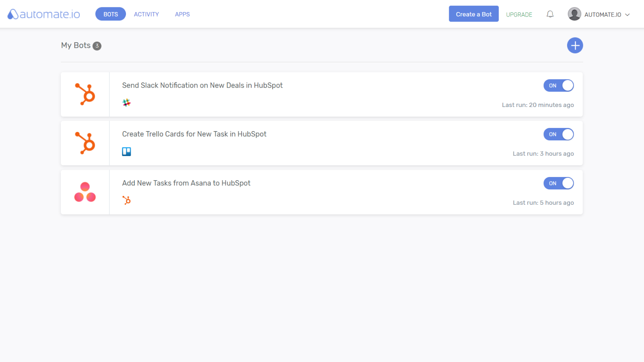Select the Bots tab
This screenshot has width=644, height=362.
(110, 14)
